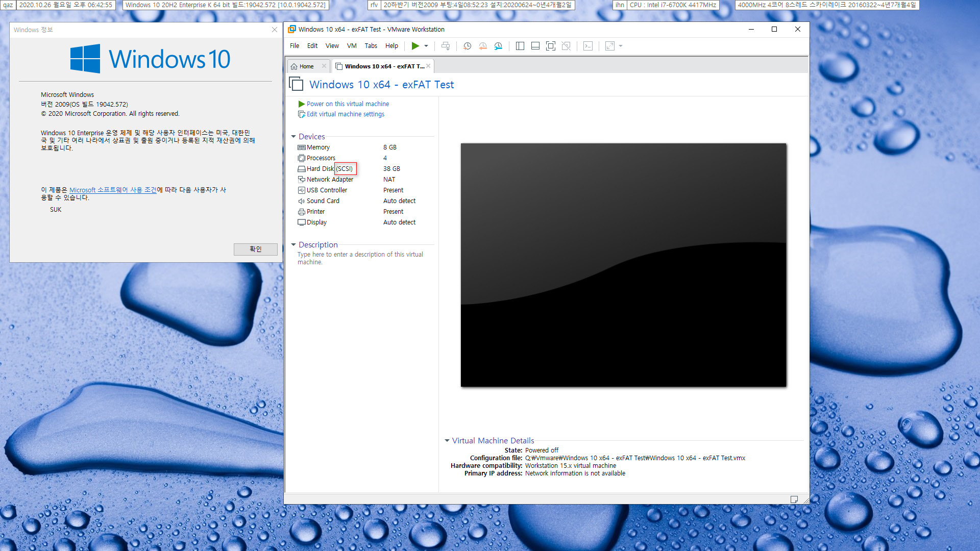Open the Edit menu
The image size is (980, 551).
312,46
